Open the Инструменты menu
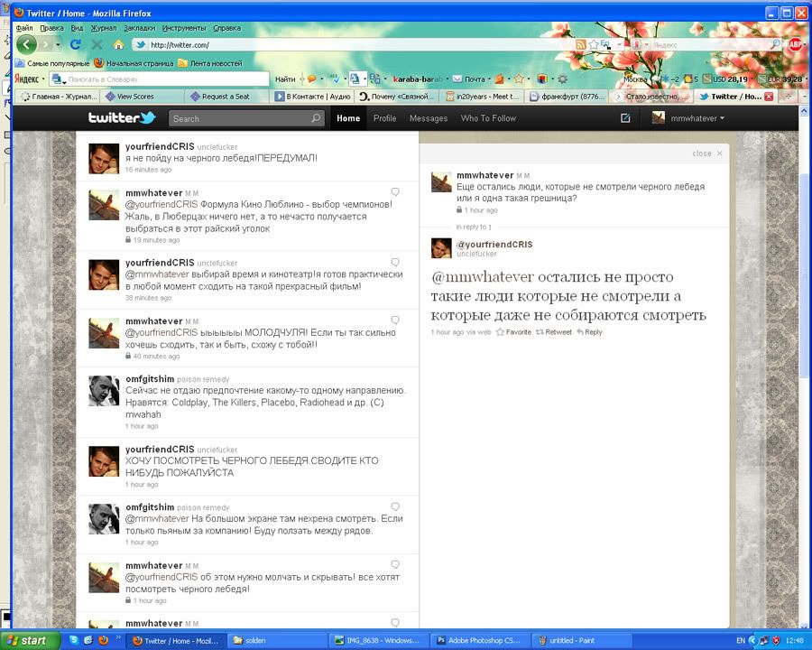Screen dimensions: 812x650 click(184, 28)
